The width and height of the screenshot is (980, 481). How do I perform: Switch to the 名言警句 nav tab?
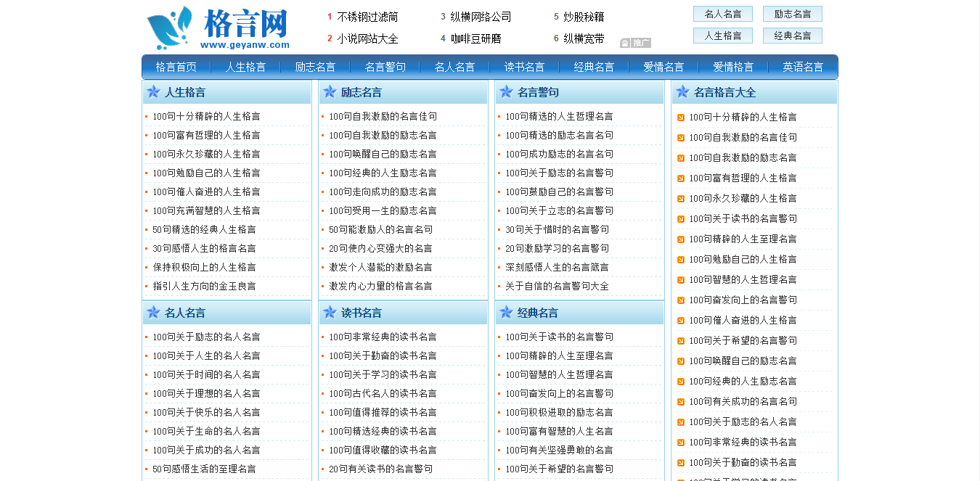(385, 67)
